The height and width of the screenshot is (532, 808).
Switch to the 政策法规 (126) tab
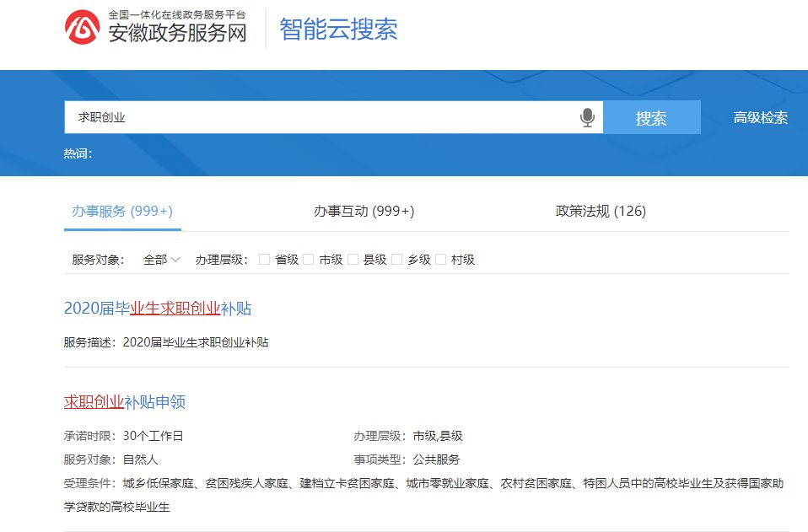[601, 211]
